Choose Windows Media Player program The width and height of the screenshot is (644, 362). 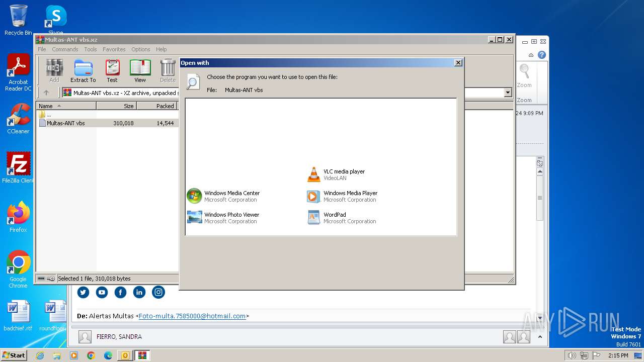(342, 196)
